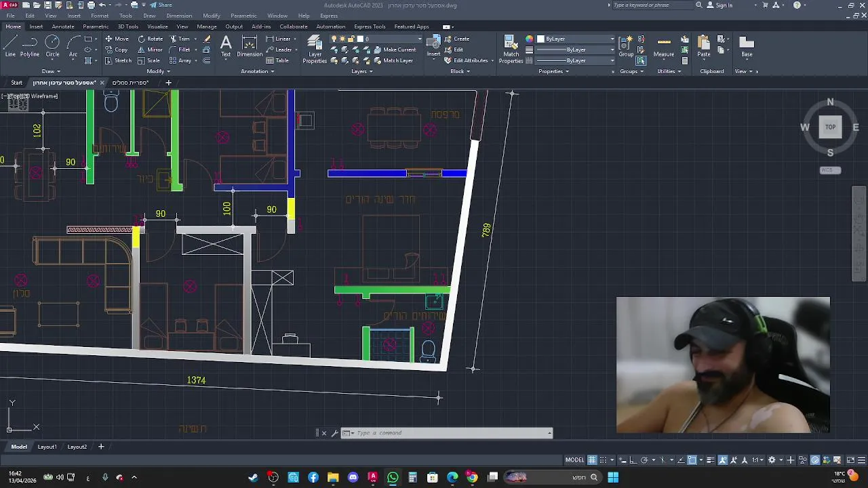
Task: Toggle the drawing grid display in status bar
Action: pyautogui.click(x=592, y=460)
